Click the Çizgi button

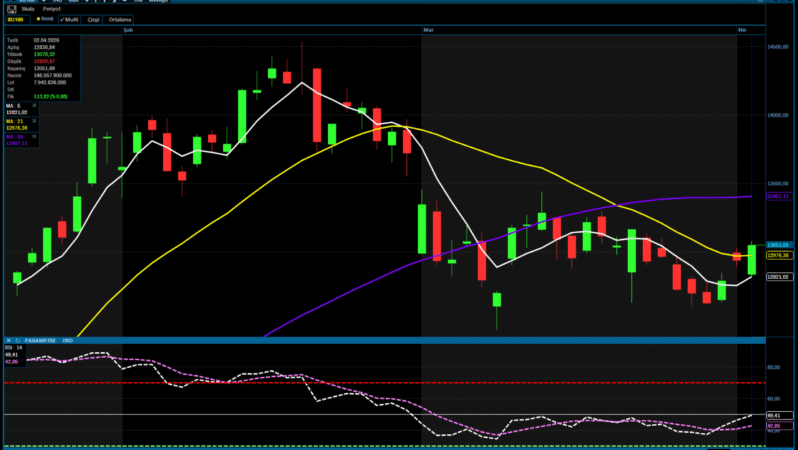[95, 19]
